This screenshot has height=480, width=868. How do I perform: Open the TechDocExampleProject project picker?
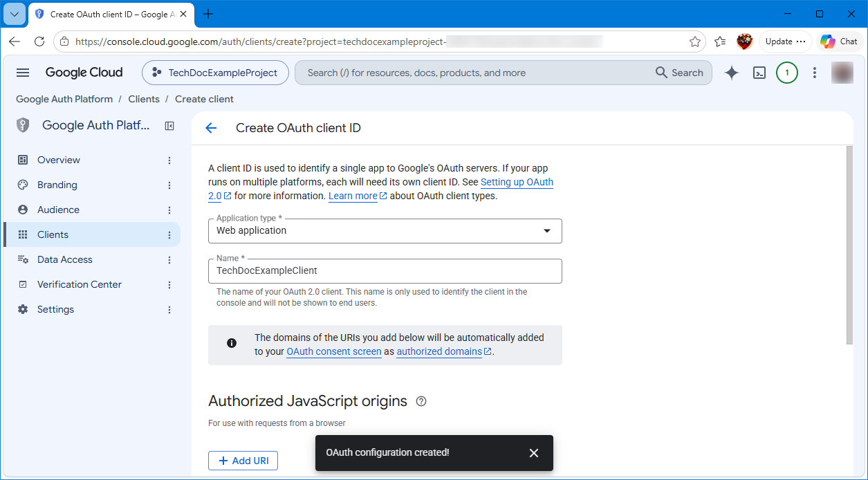(x=215, y=73)
